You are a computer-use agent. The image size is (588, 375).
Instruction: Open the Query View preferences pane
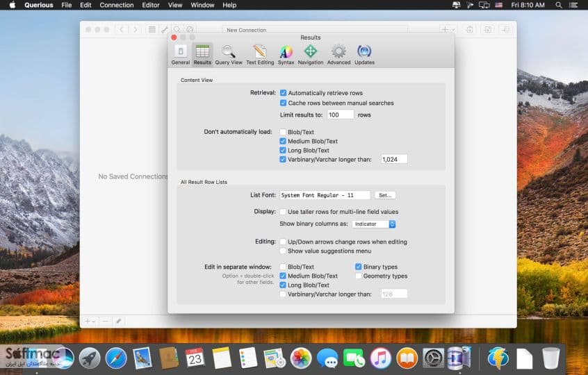pos(229,55)
